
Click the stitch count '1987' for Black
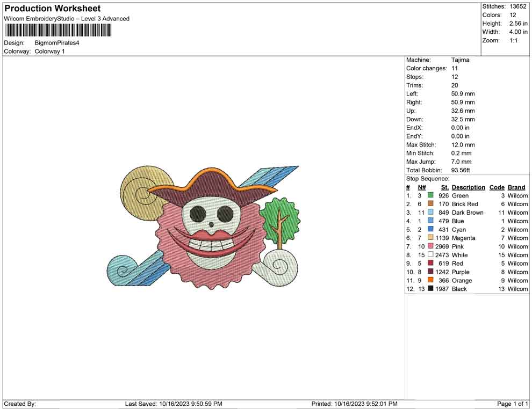442,289
